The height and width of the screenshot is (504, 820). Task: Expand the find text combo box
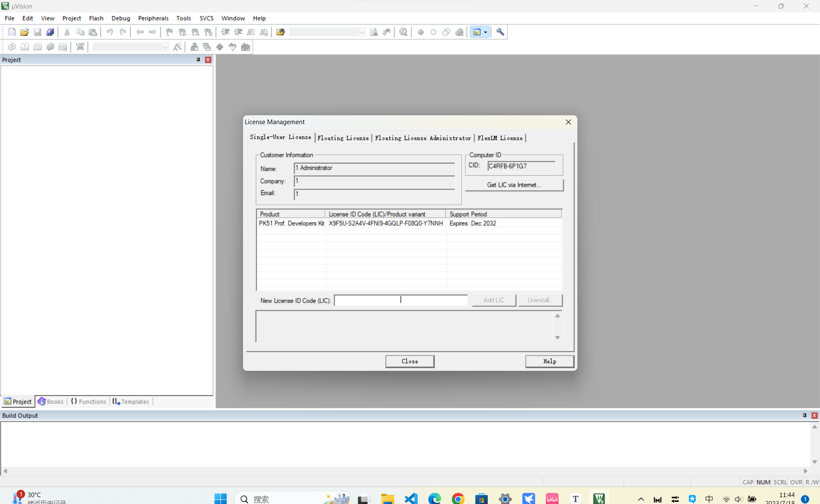362,32
